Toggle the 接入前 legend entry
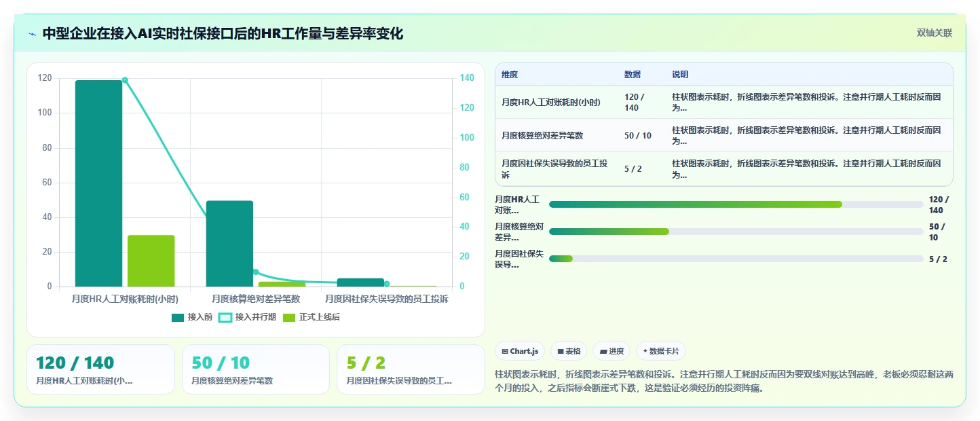The width and height of the screenshot is (980, 421). (192, 317)
